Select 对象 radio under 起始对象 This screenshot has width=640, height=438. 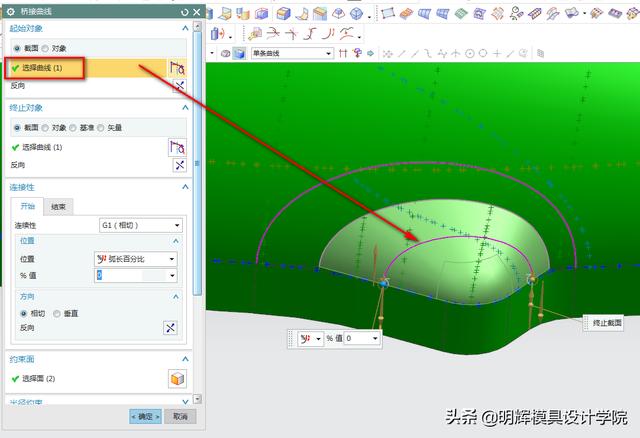point(45,48)
